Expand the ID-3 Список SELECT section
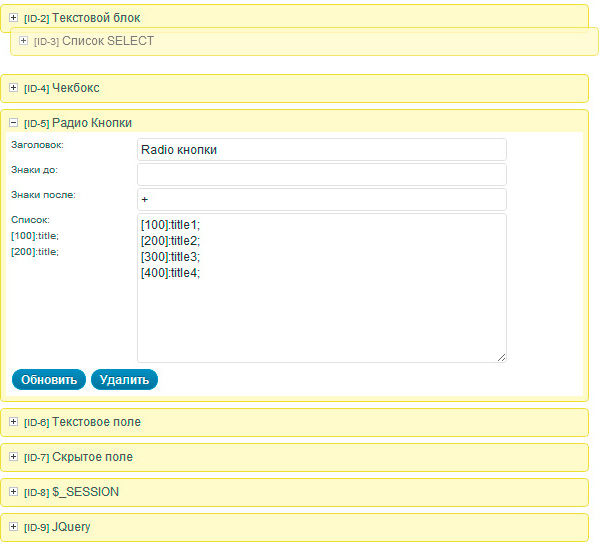 [23, 41]
